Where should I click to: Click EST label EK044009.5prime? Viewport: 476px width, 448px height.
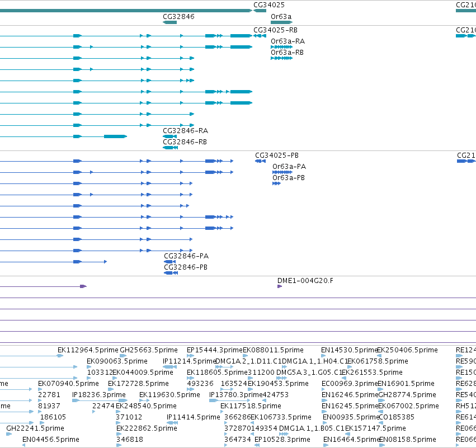pos(143,372)
